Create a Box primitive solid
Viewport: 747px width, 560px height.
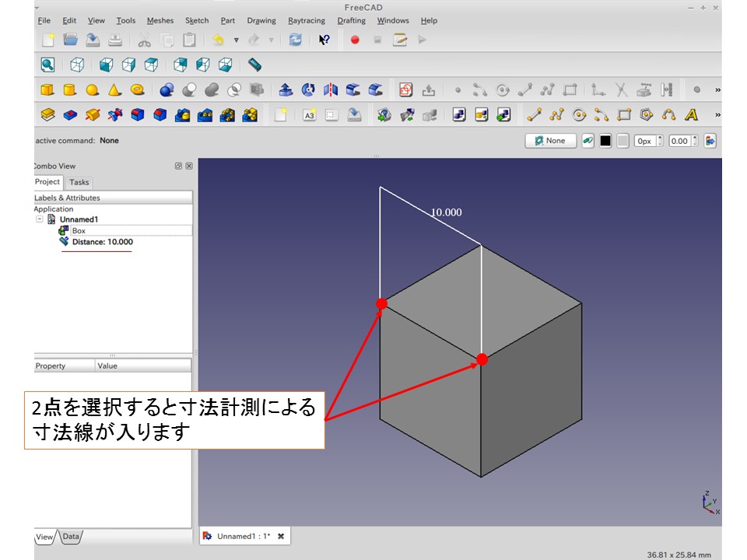coord(47,90)
